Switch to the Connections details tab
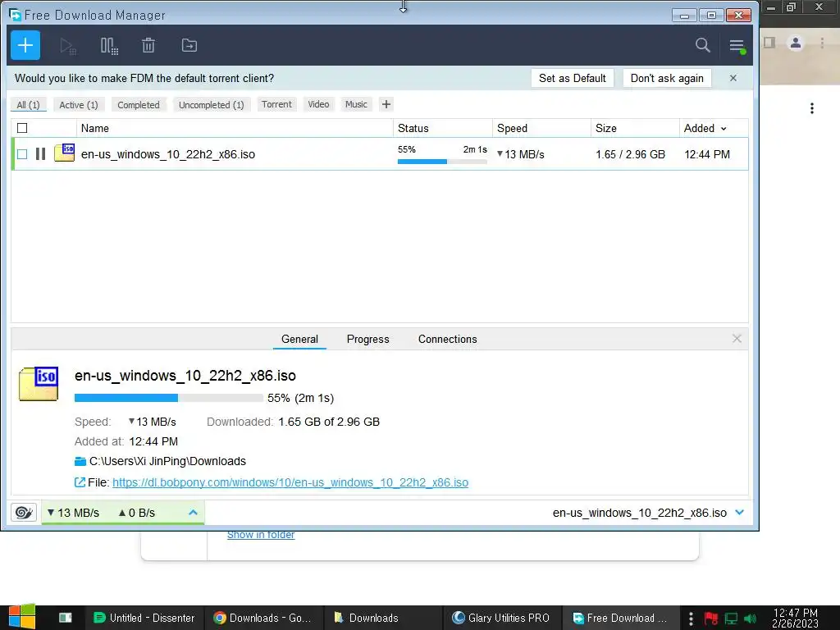 coord(447,339)
